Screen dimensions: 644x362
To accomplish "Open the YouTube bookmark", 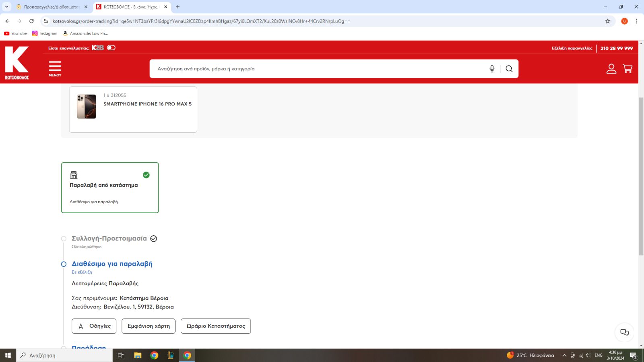I will (15, 33).
